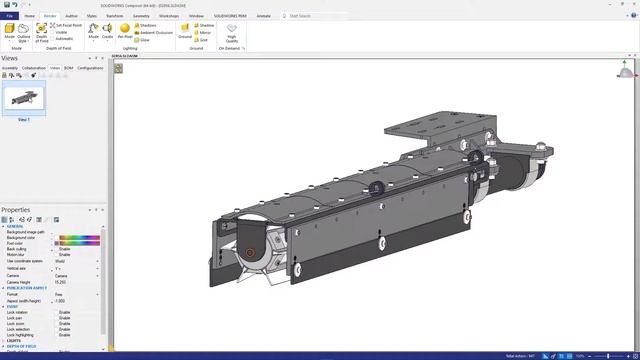Viewport: 640px width, 360px height.
Task: Open the Lighting Mode lamp button
Action: coord(93,32)
